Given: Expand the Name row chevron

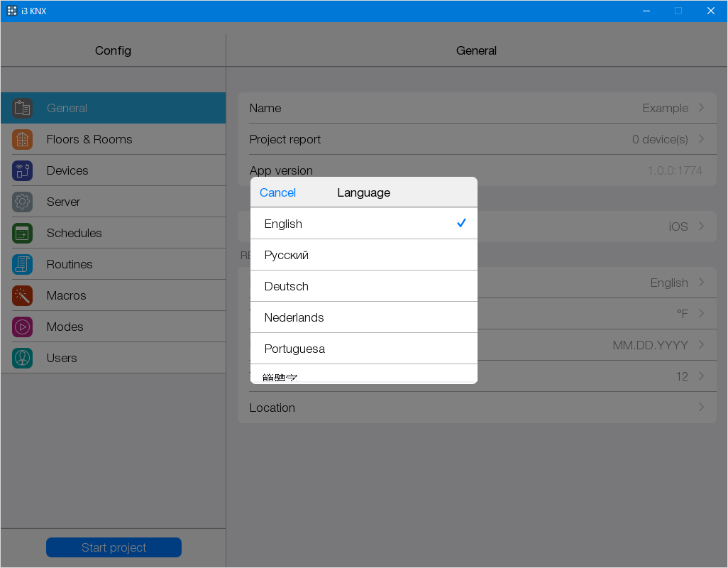Looking at the screenshot, I should [701, 108].
